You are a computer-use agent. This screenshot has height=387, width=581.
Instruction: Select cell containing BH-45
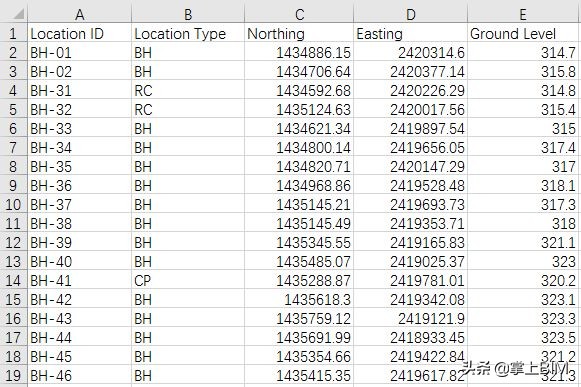79,356
